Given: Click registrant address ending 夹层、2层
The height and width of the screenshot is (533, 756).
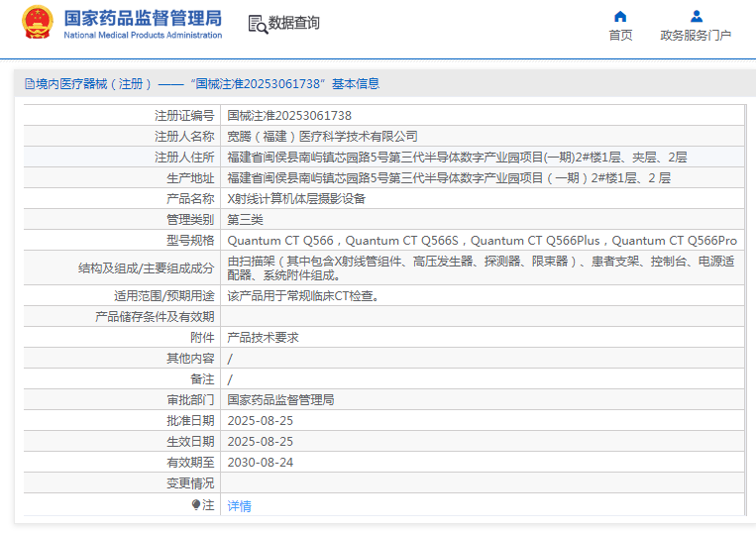Looking at the screenshot, I should point(457,158).
